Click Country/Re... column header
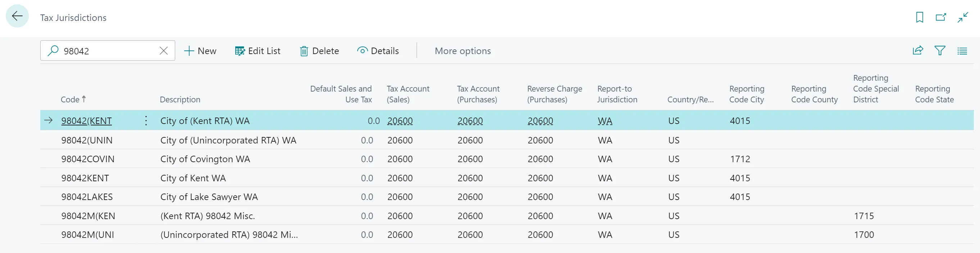Image resolution: width=980 pixels, height=253 pixels. [690, 99]
